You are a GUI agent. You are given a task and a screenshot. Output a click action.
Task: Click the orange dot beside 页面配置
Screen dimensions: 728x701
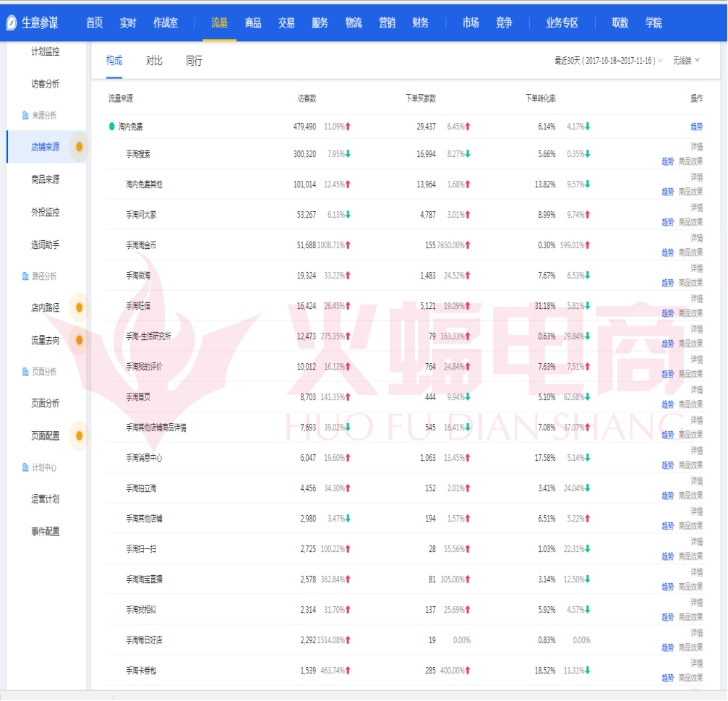(80, 436)
